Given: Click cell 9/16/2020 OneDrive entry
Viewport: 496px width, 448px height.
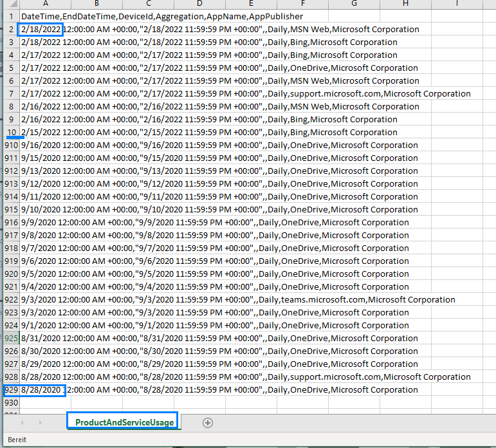Looking at the screenshot, I should 219,145.
